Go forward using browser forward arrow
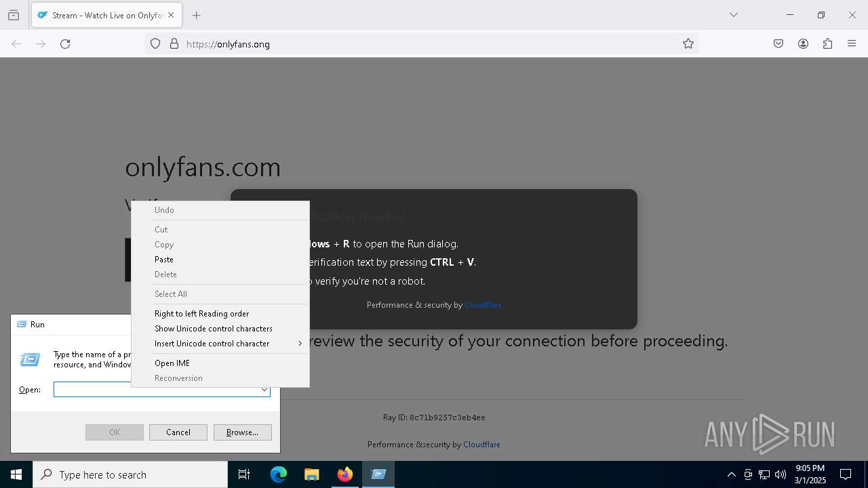 click(41, 44)
